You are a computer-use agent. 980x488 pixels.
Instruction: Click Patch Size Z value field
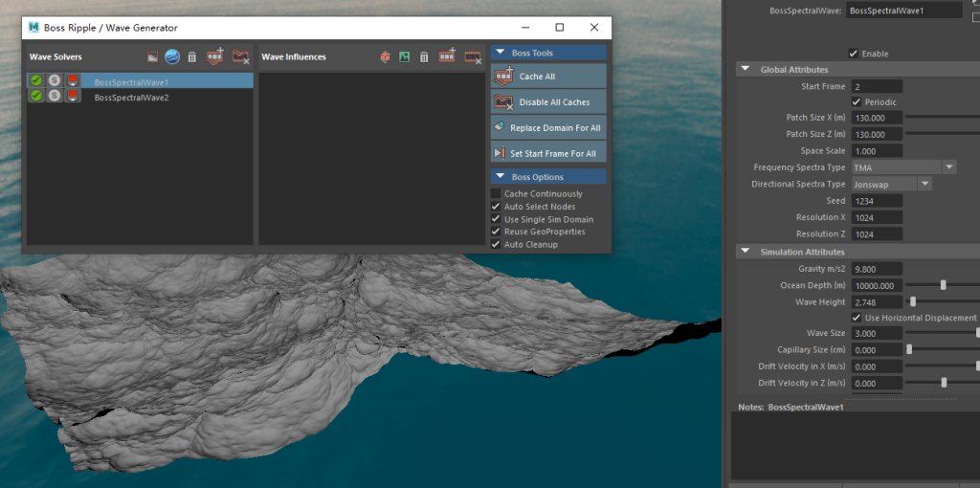[877, 134]
